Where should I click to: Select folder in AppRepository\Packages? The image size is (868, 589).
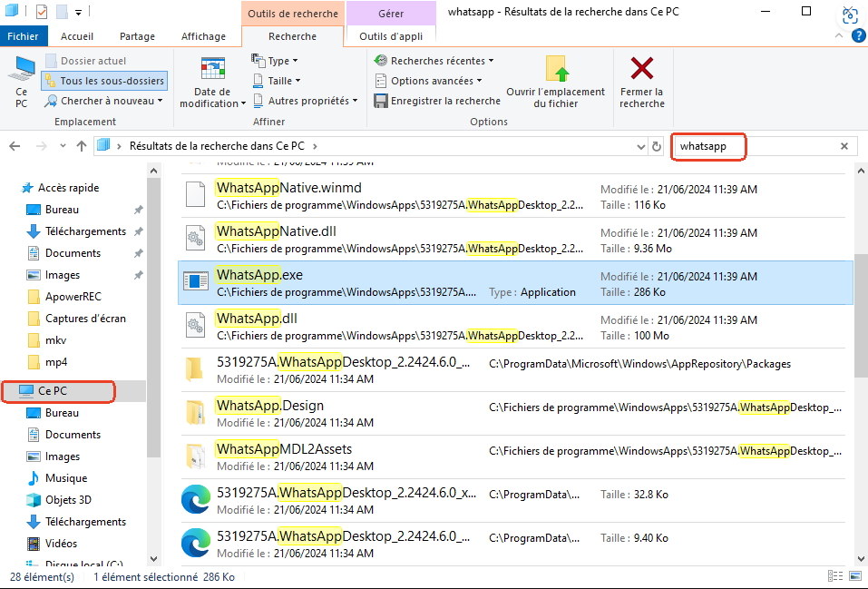coord(195,369)
